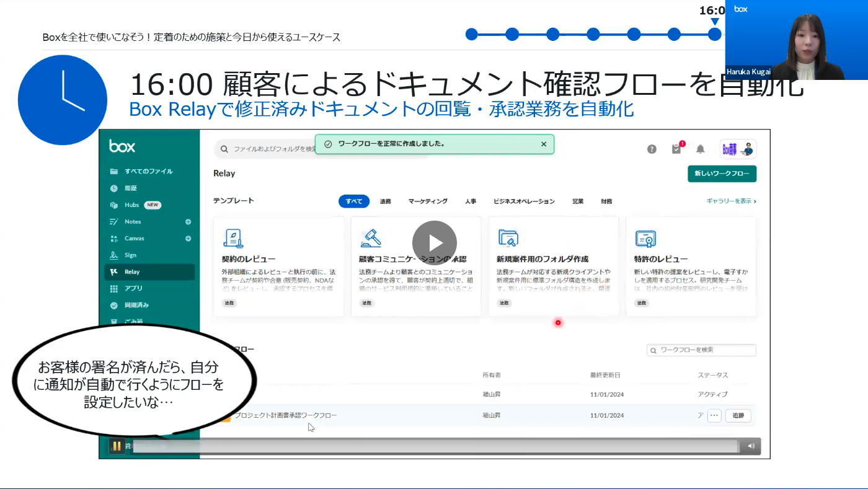Open the user avatar at top right
Viewport: 868px width, 489px height.
(738, 149)
